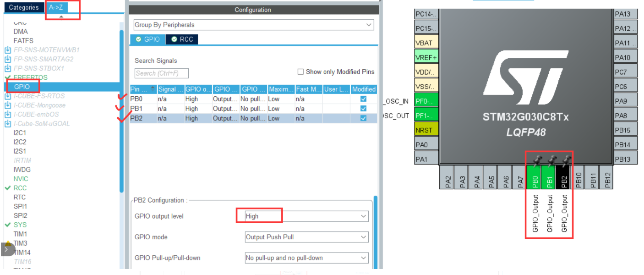Click the green VREF+ pin
Screen dimensions: 644x275
[426, 57]
